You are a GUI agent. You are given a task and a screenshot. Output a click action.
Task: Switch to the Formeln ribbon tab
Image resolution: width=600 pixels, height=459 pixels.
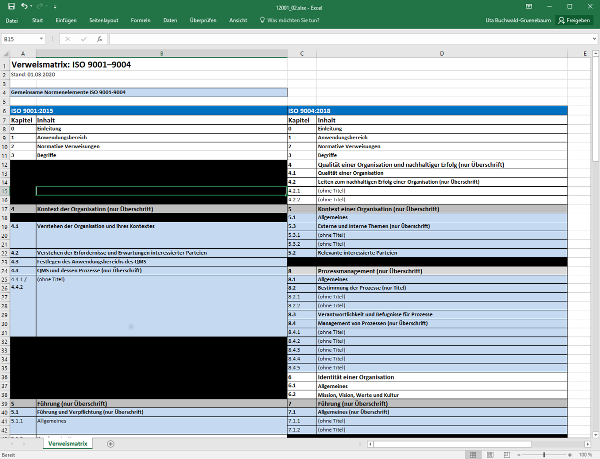(138, 19)
